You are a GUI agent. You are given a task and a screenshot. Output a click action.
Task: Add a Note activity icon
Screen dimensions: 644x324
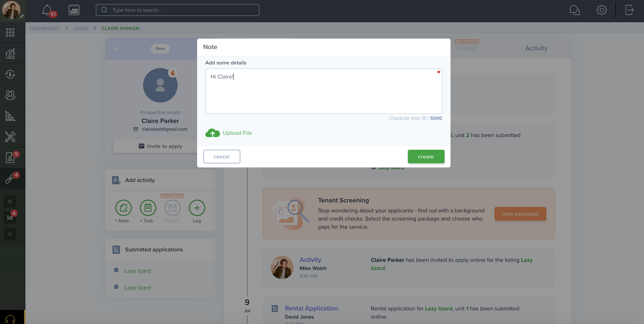(123, 208)
